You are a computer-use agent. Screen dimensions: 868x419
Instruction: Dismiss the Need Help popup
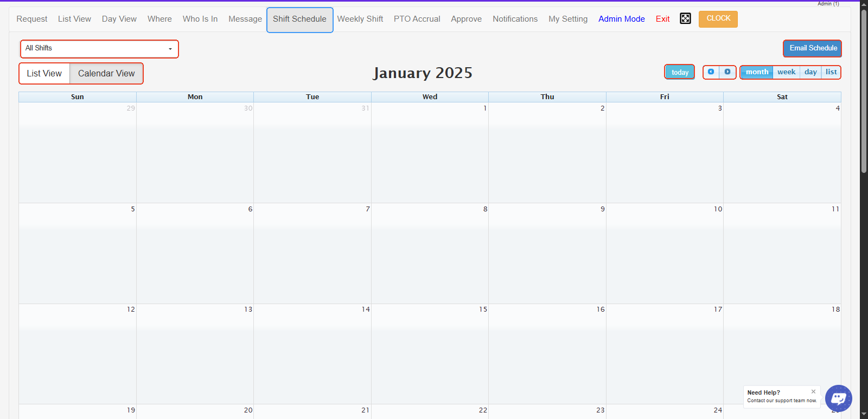[813, 391]
